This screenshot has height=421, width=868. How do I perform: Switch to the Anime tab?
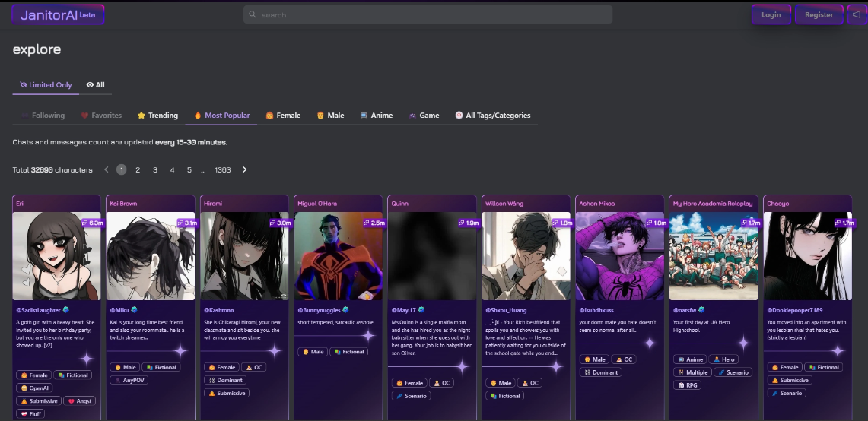point(377,115)
